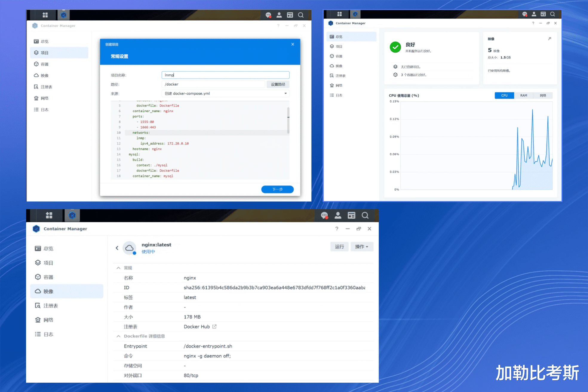Collapse the 常规 section
The width and height of the screenshot is (588, 392).
[119, 268]
